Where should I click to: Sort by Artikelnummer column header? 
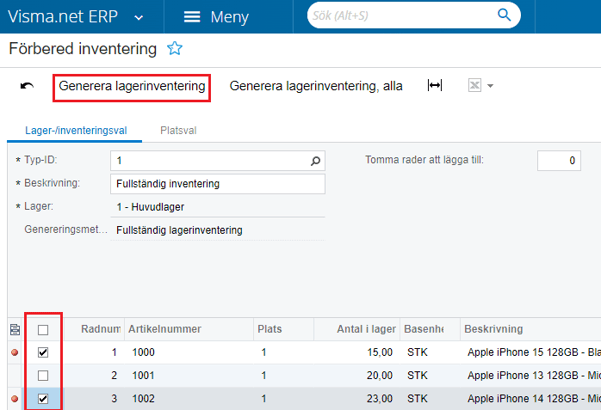(x=165, y=329)
